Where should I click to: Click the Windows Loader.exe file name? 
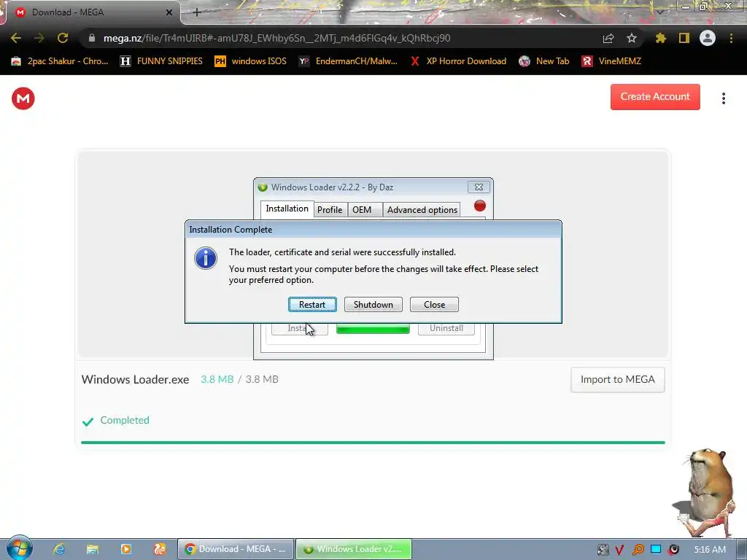(x=135, y=379)
